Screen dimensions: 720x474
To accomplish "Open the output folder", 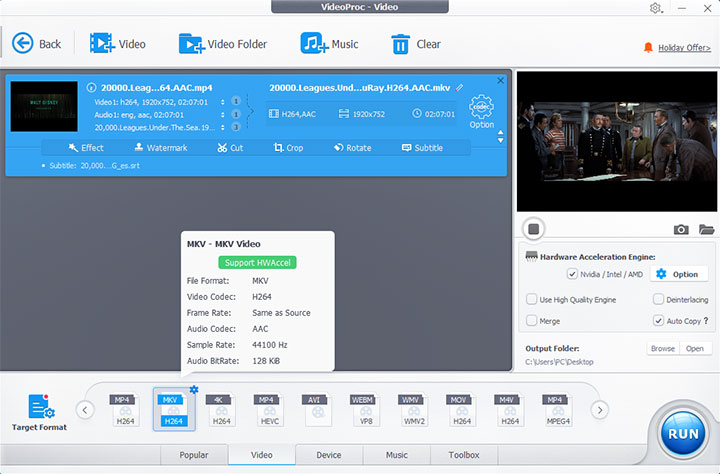I will click(695, 349).
